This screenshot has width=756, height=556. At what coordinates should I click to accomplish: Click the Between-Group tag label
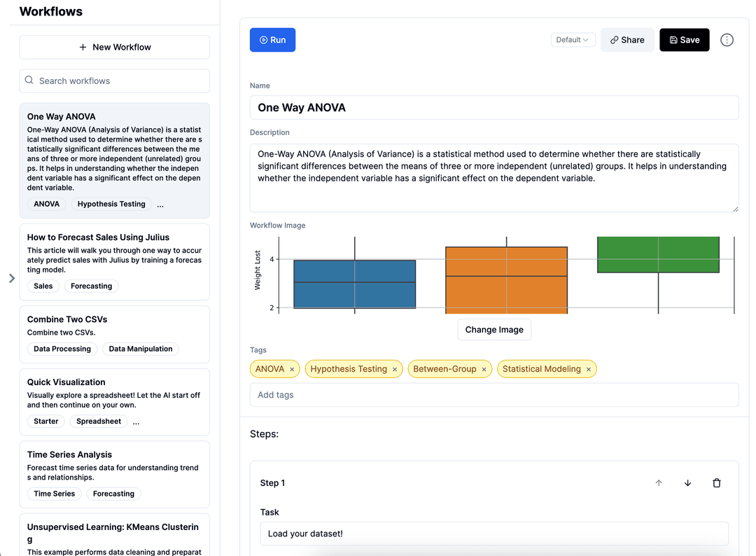coord(444,369)
